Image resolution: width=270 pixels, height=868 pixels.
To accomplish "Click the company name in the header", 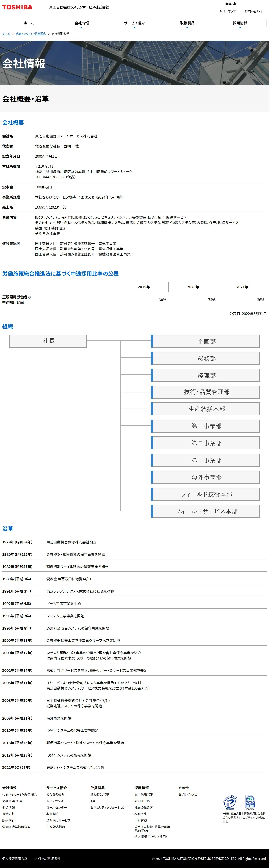I will [79, 7].
